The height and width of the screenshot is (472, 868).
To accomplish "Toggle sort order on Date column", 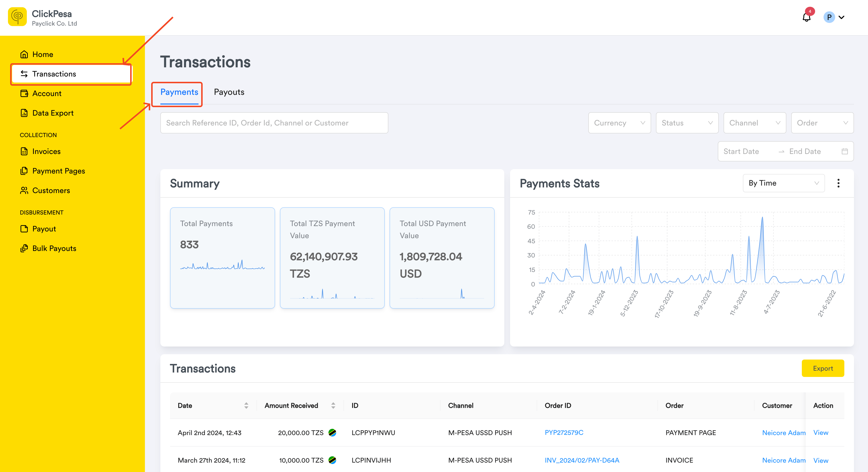I will 246,406.
